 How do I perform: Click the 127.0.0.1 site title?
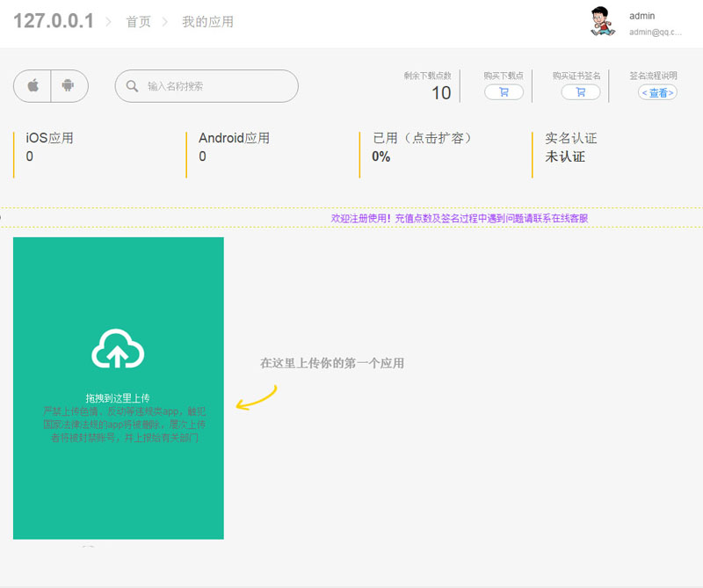pos(54,22)
